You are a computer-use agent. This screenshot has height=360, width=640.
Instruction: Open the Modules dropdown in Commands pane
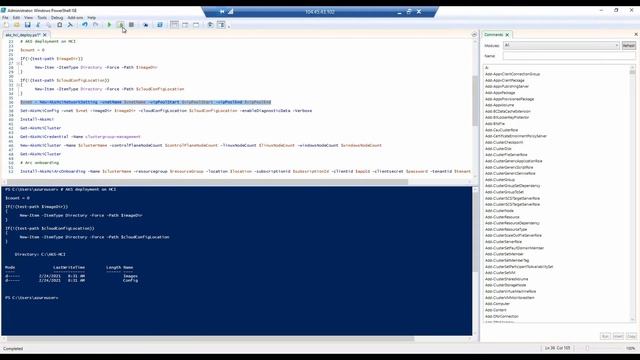point(561,45)
